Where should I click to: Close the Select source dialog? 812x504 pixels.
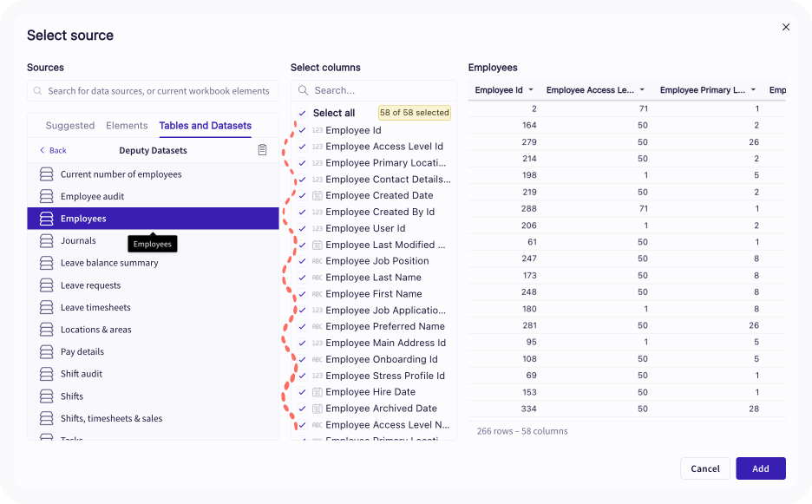pos(786,27)
